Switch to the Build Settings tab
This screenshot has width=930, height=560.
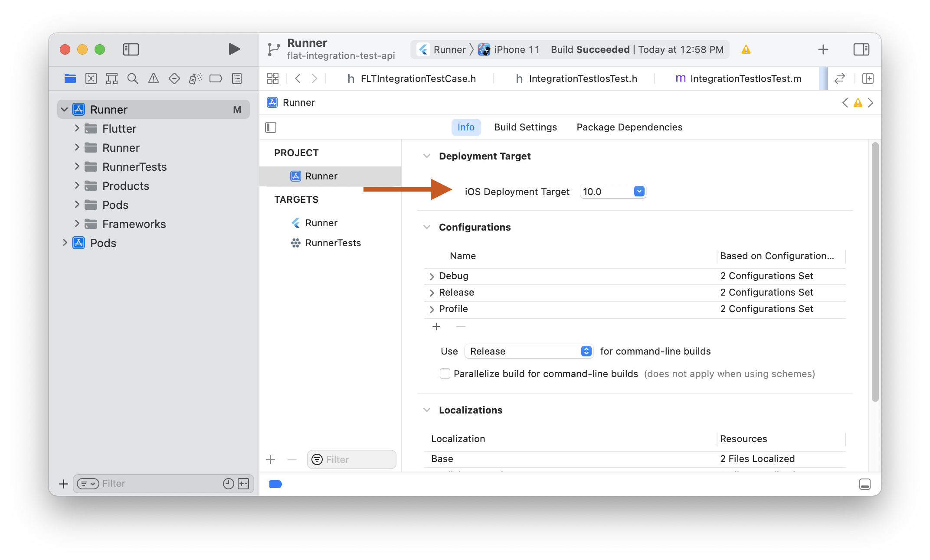tap(525, 127)
